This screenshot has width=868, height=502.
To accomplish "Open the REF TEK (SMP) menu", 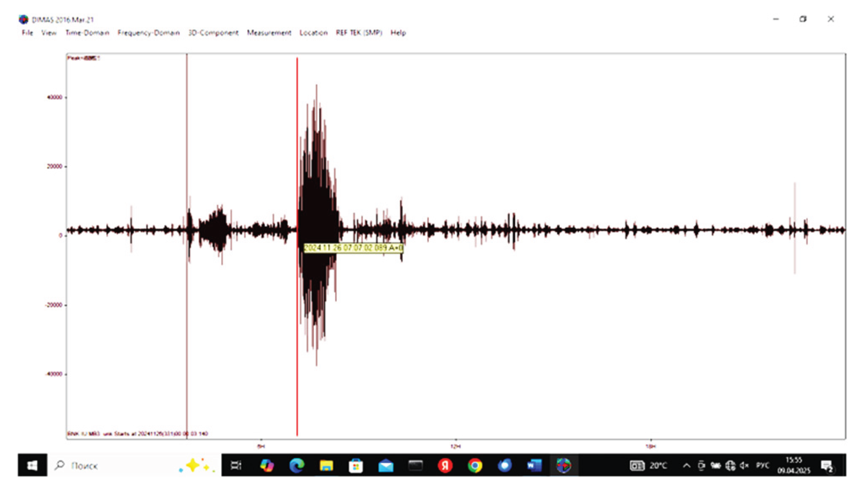I will pos(359,33).
